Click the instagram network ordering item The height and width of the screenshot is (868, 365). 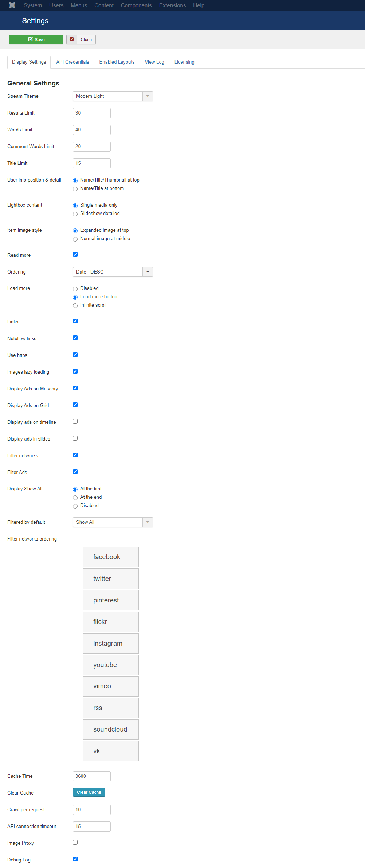111,644
